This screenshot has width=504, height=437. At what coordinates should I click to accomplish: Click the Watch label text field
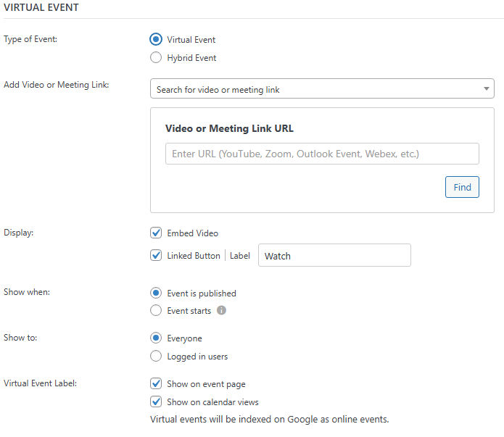coord(334,256)
